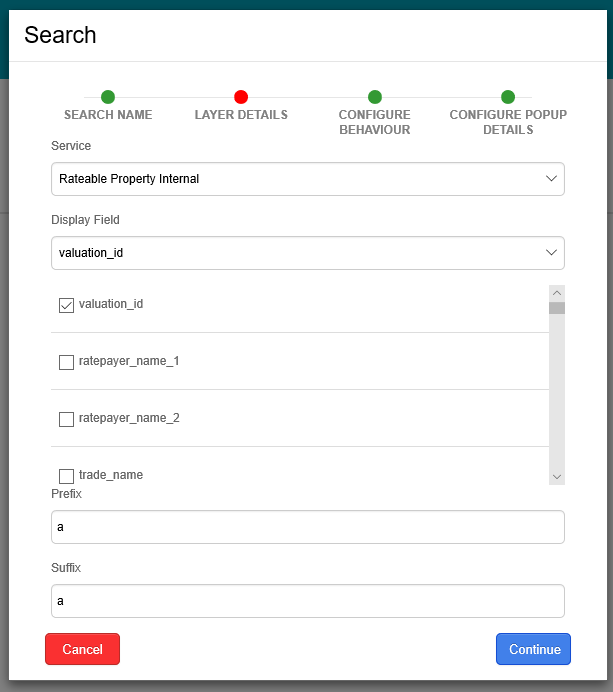The width and height of the screenshot is (613, 692).
Task: Click the green Search Name step dot
Action: pos(108,97)
